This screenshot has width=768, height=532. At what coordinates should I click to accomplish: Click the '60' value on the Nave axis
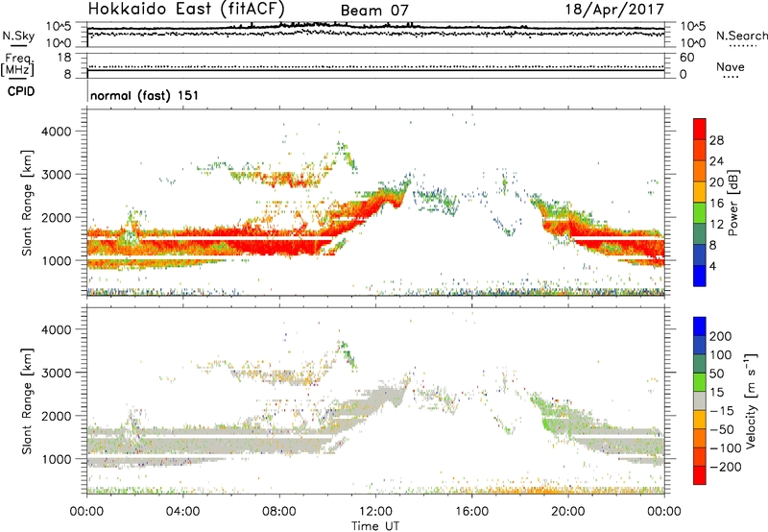[x=686, y=58]
